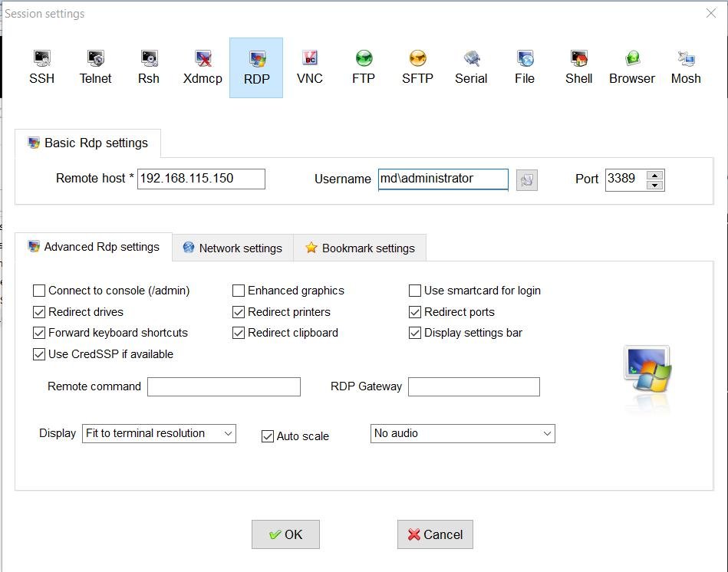Uncheck Redirect ports
Image resolution: width=728 pixels, height=572 pixels.
[414, 312]
